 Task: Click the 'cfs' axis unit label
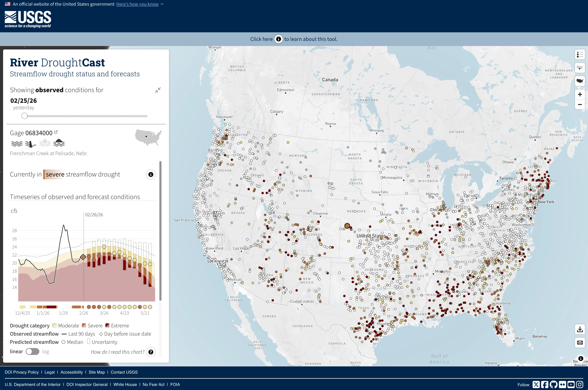pyautogui.click(x=14, y=211)
